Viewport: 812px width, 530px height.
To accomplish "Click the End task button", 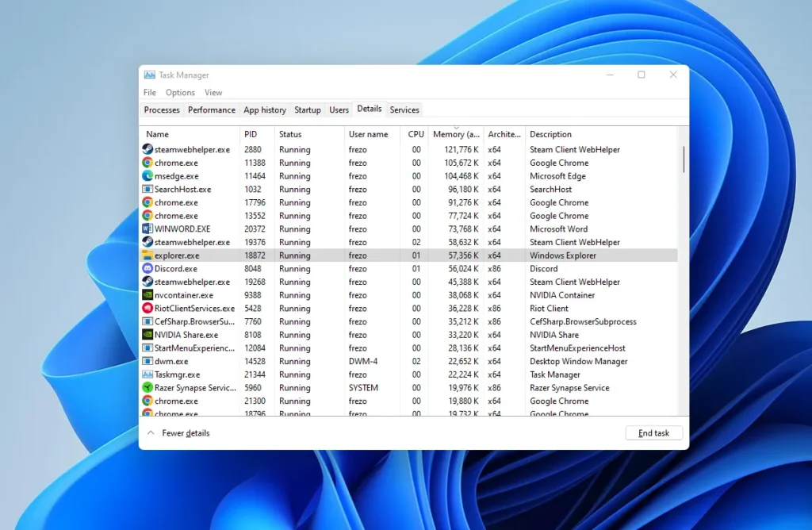I will click(x=653, y=433).
